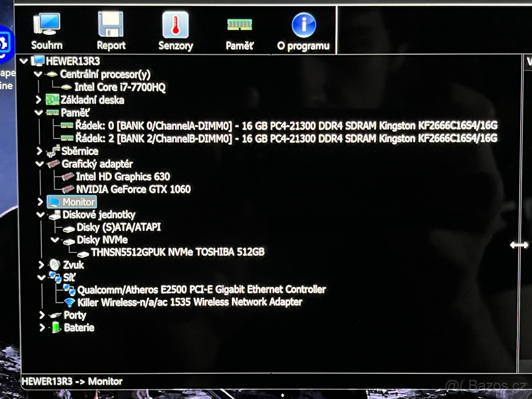532x399 pixels.
Task: Select the NVIDIA GeForce GTX 1060 entry
Action: (x=133, y=189)
